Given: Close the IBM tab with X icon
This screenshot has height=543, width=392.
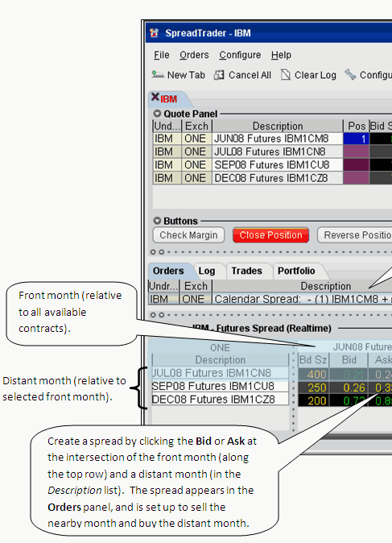Looking at the screenshot, I should click(155, 97).
